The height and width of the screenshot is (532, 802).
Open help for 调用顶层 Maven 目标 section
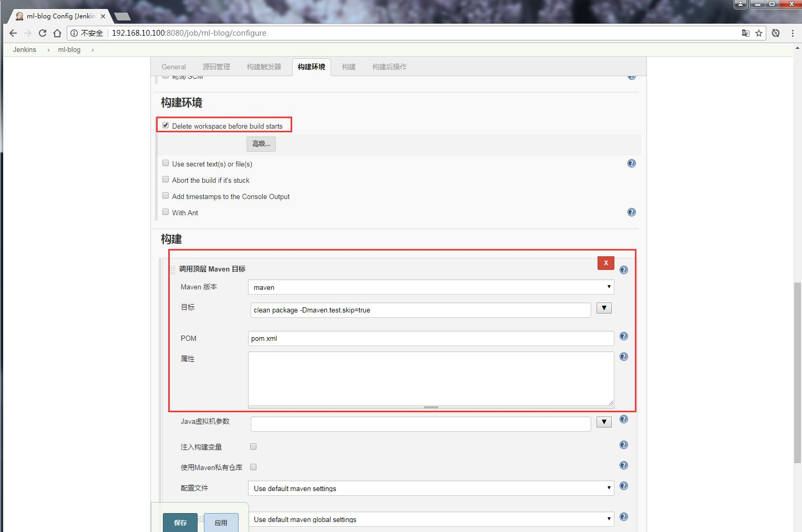pos(624,270)
